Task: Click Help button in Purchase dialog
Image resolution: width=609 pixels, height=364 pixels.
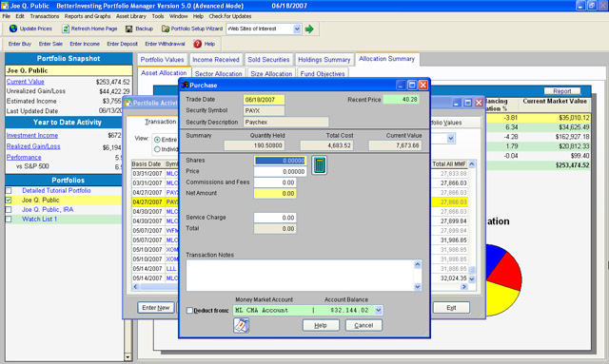Action: point(321,325)
